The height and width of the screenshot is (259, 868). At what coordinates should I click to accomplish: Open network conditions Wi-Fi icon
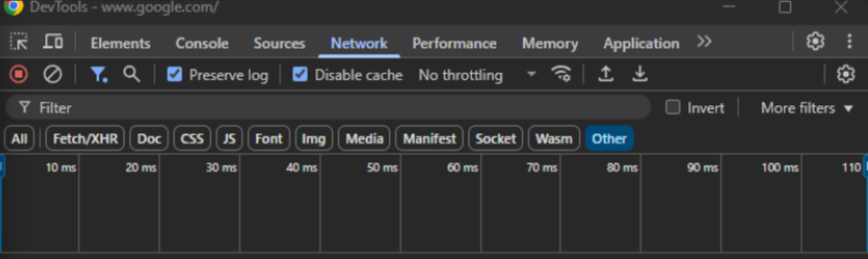(561, 75)
